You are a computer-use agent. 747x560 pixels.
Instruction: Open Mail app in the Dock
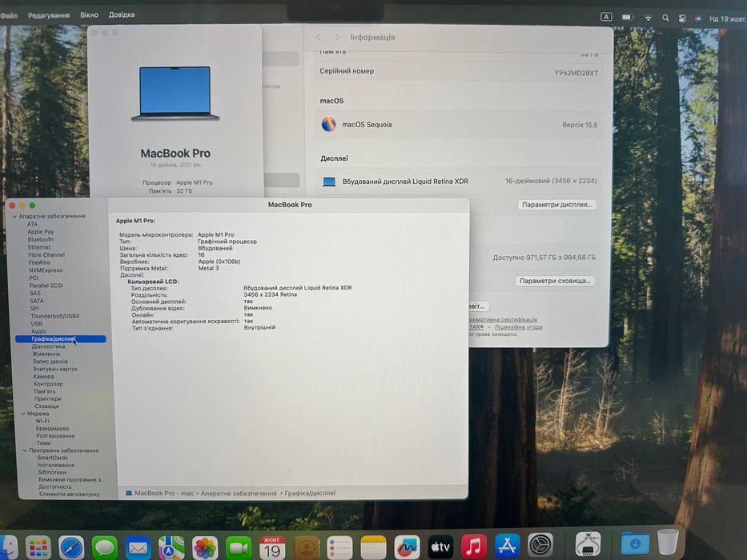139,548
